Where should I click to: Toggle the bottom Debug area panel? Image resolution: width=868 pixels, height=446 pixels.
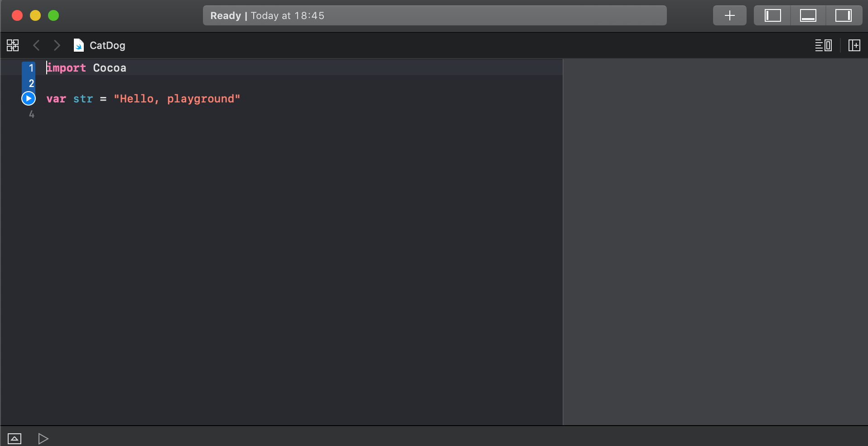click(808, 15)
